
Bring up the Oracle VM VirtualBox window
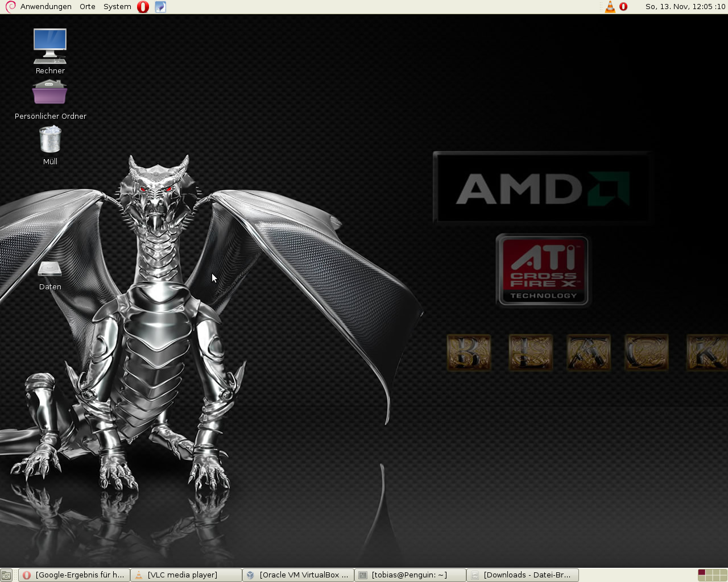(298, 575)
